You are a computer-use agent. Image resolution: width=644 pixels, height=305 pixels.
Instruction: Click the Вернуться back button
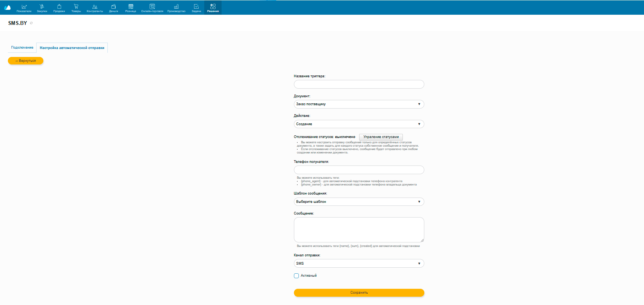[x=26, y=61]
